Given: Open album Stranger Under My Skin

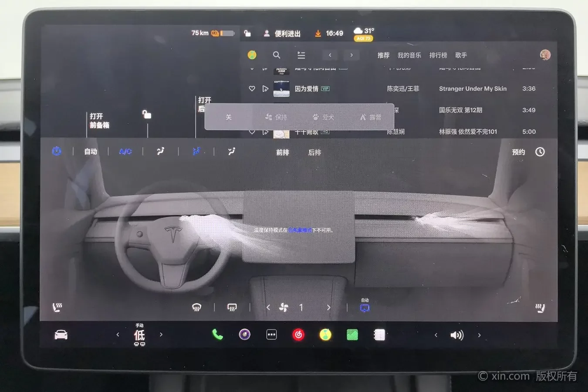Looking at the screenshot, I should (x=473, y=88).
